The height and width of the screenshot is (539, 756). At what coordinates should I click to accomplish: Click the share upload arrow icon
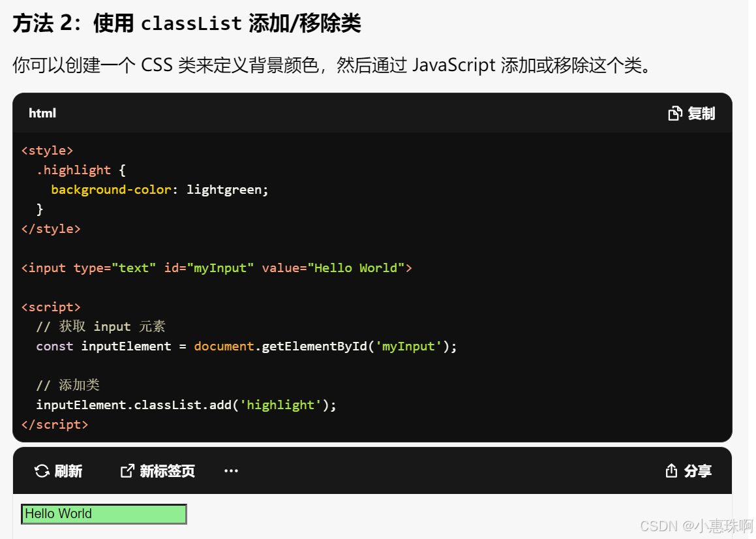point(671,471)
